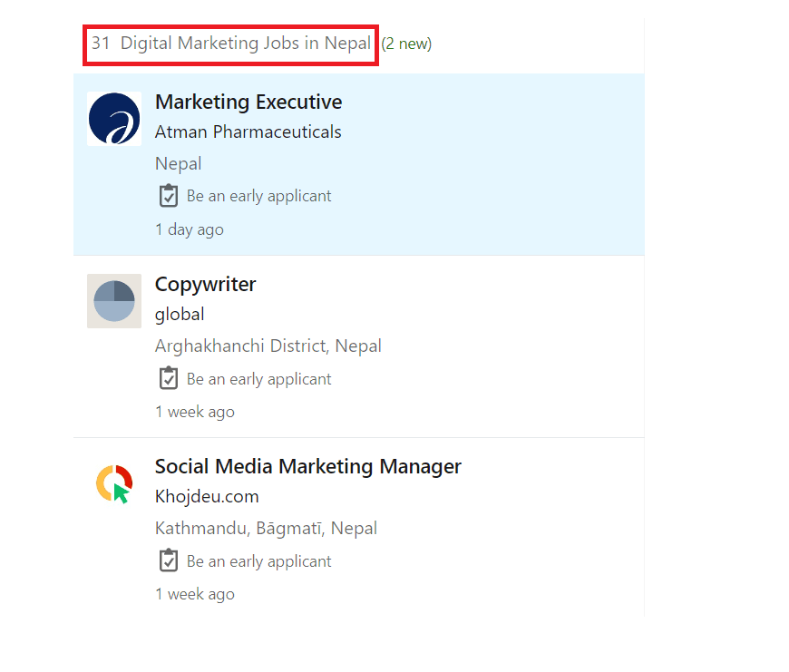Open the Copywriter job listing
Screen dimensions: 789x672
tap(205, 284)
